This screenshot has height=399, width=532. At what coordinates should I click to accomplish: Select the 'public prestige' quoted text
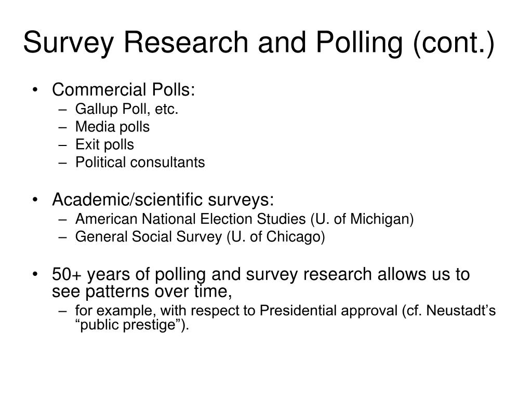coord(128,325)
